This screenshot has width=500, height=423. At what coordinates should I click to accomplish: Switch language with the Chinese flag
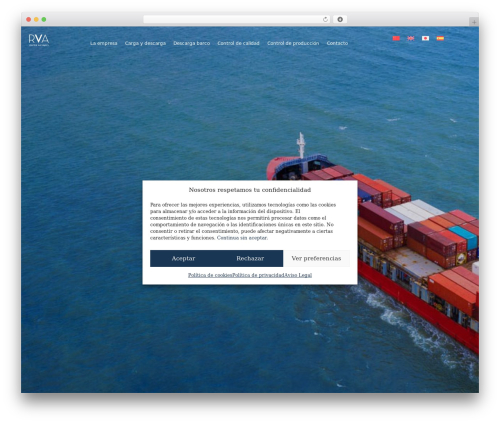click(396, 38)
